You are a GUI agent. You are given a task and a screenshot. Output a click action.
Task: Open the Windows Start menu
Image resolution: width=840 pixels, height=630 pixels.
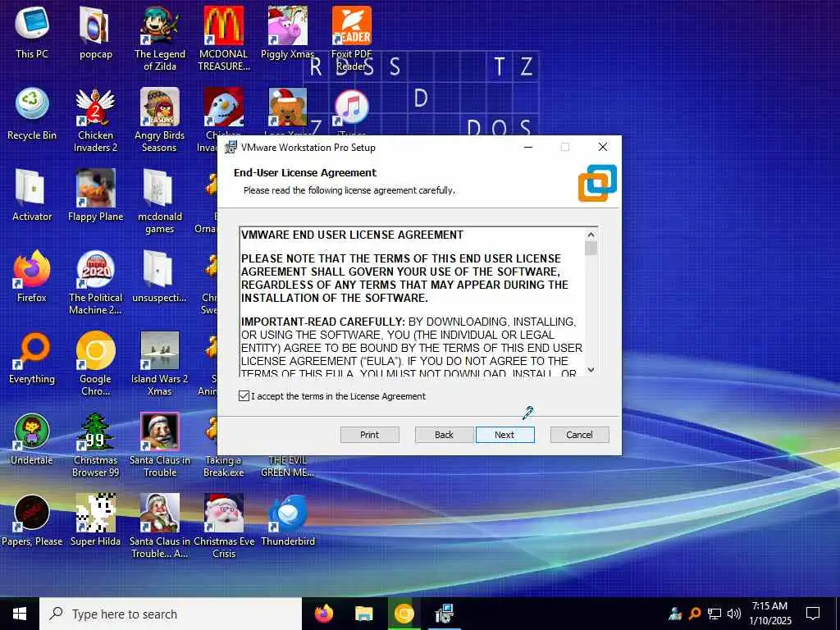pos(20,614)
